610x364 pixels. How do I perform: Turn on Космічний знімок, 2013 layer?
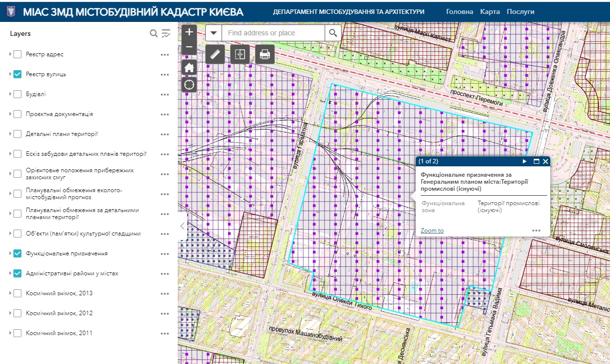click(17, 293)
